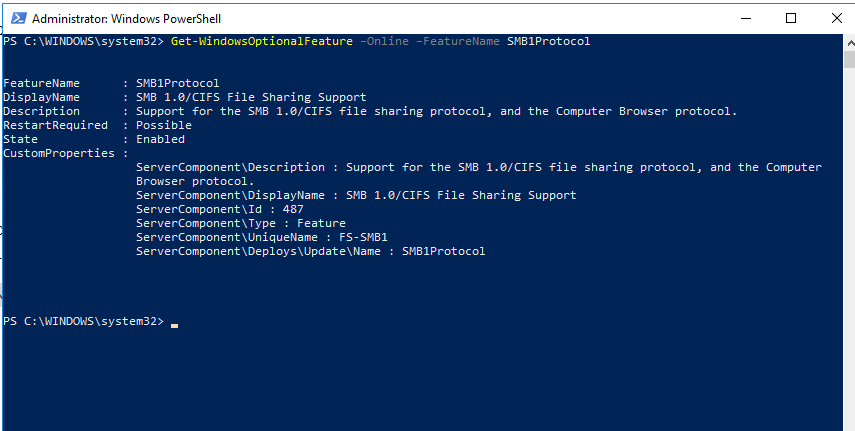Click the ServerComponent\Id : 487 line

pyautogui.click(x=219, y=209)
